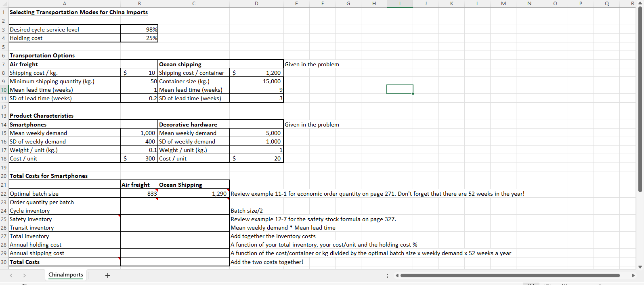Select the 25% holding cost value

pyautogui.click(x=139, y=38)
